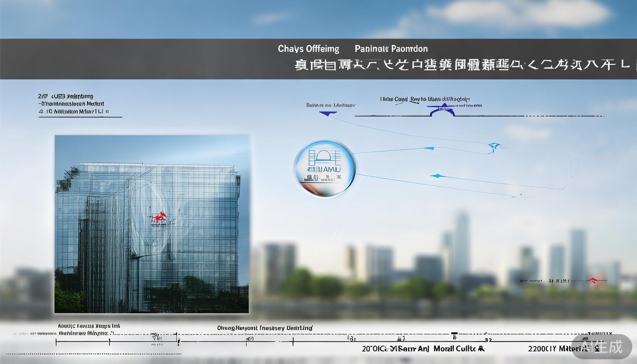This screenshot has width=637, height=364.
Task: Select the blue arrow pointing right
Action: [x=438, y=175]
